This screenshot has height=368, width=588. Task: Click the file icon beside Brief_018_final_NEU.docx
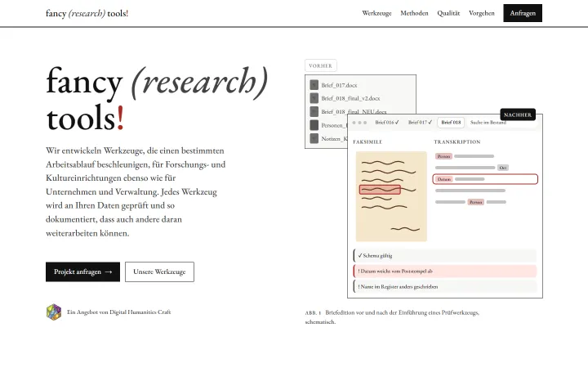click(314, 111)
